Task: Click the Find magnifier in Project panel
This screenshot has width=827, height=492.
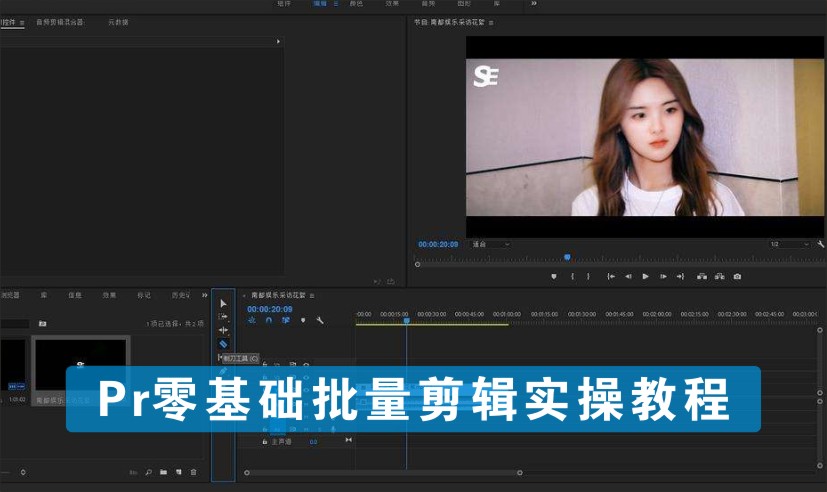Action: pyautogui.click(x=148, y=472)
